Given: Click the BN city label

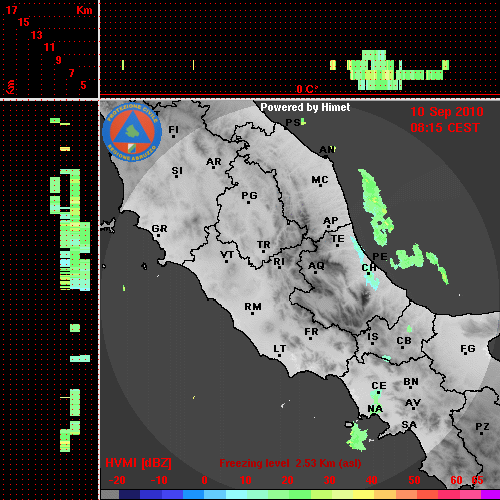Looking at the screenshot, I should pyautogui.click(x=411, y=382).
